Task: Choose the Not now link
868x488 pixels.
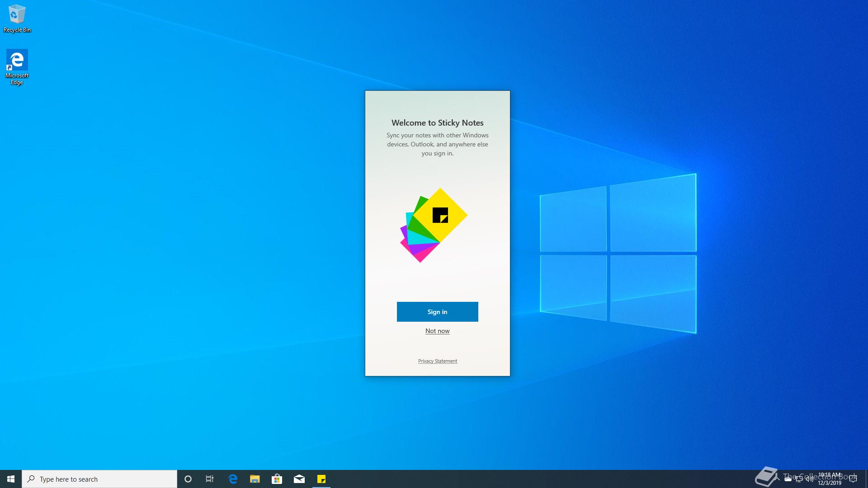Action: (437, 331)
